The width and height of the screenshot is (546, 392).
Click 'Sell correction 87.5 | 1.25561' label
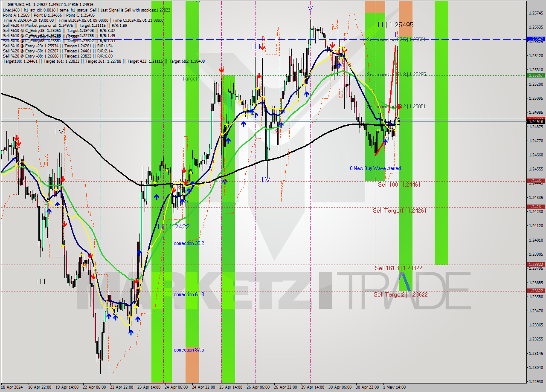(396, 40)
